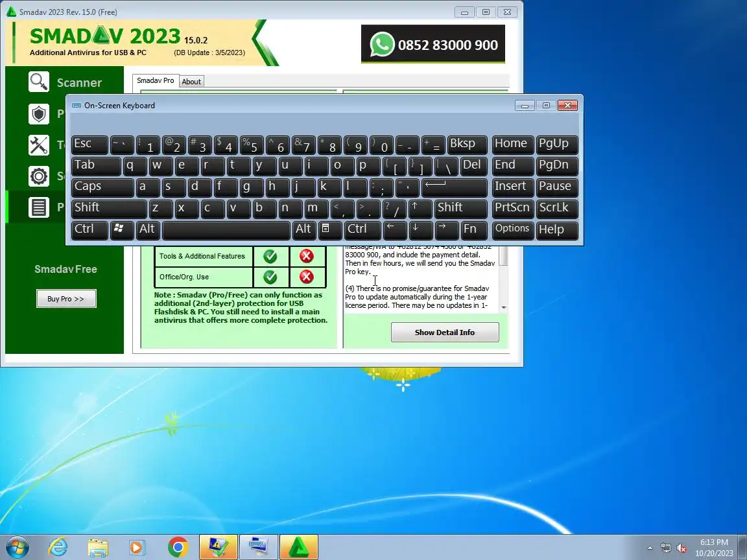Click the Windows logo key on On-Screen Keyboard
The height and width of the screenshot is (560, 747).
121,229
